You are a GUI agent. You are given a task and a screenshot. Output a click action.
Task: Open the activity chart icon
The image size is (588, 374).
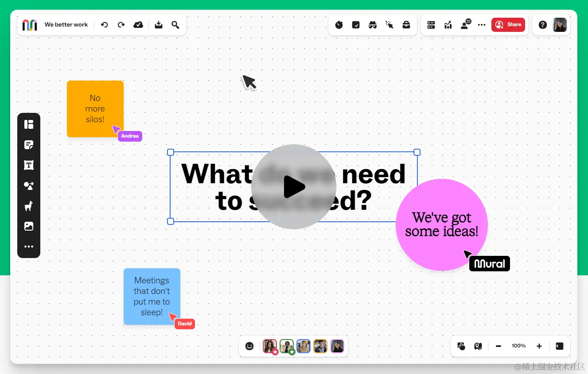point(448,25)
